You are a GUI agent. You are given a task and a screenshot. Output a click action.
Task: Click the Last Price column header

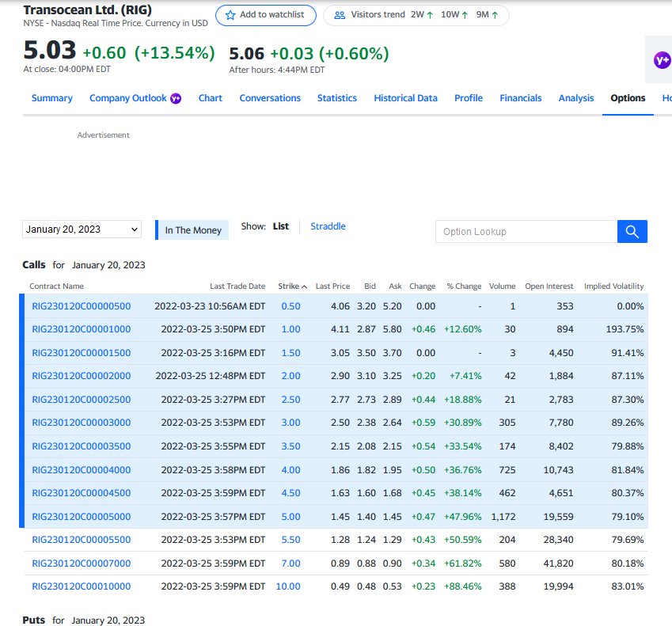tap(332, 286)
